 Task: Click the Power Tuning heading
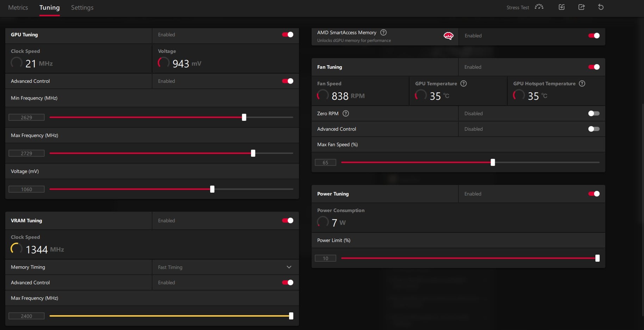point(333,194)
